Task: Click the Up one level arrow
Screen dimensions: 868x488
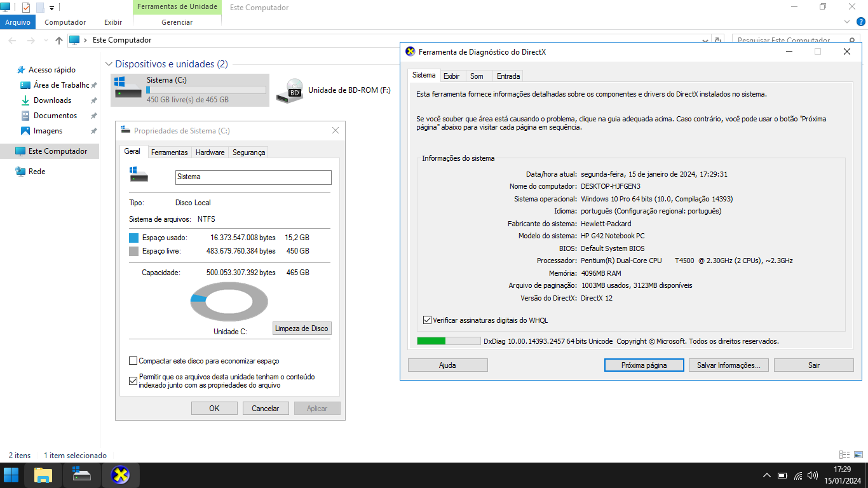Action: (x=59, y=40)
